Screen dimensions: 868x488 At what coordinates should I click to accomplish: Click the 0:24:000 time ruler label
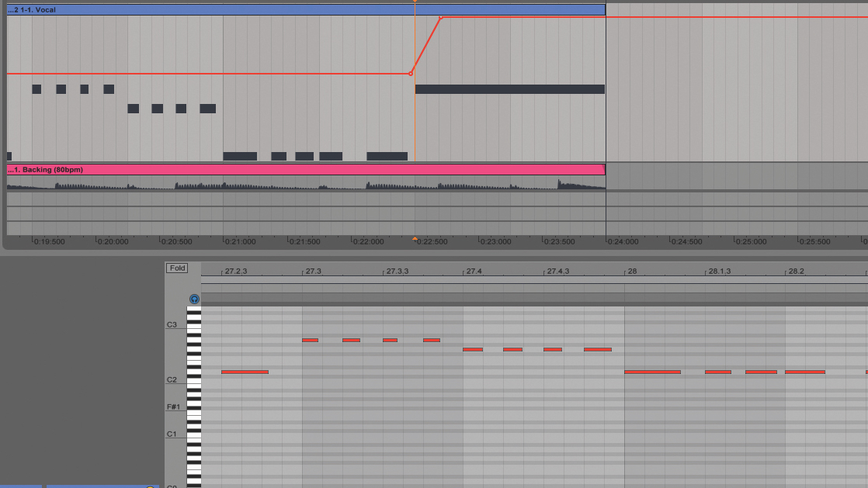pyautogui.click(x=623, y=242)
